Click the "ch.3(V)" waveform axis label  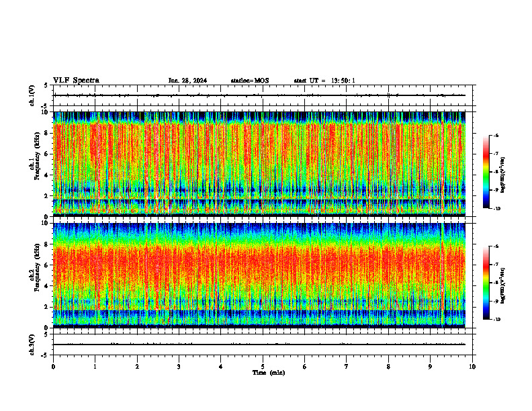point(32,345)
